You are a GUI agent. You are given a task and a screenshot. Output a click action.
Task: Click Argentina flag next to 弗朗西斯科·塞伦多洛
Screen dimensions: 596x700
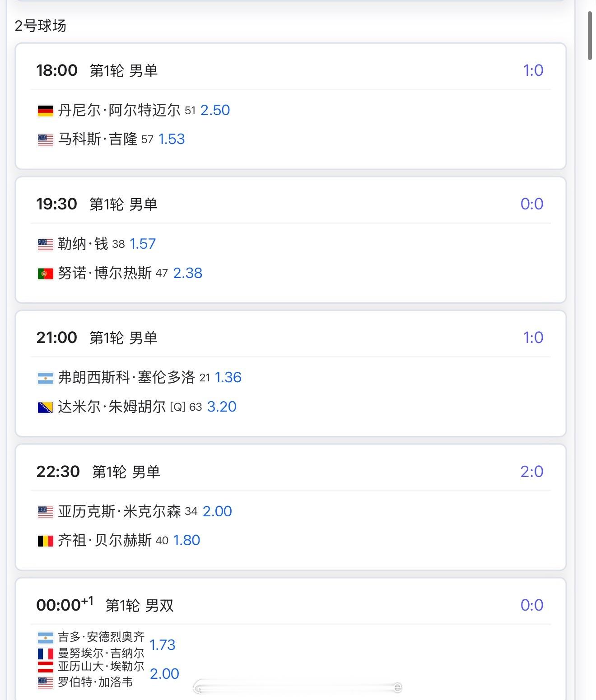pos(45,378)
